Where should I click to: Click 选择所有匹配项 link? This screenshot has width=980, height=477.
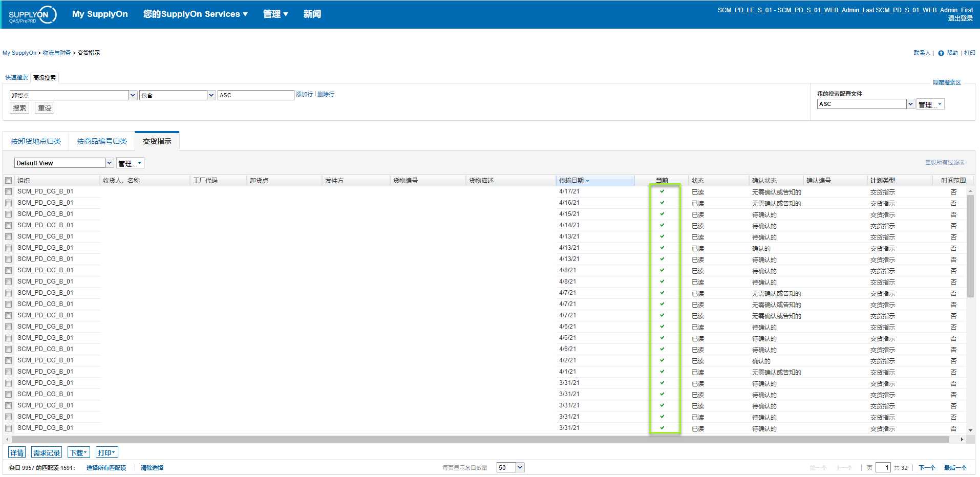point(106,468)
